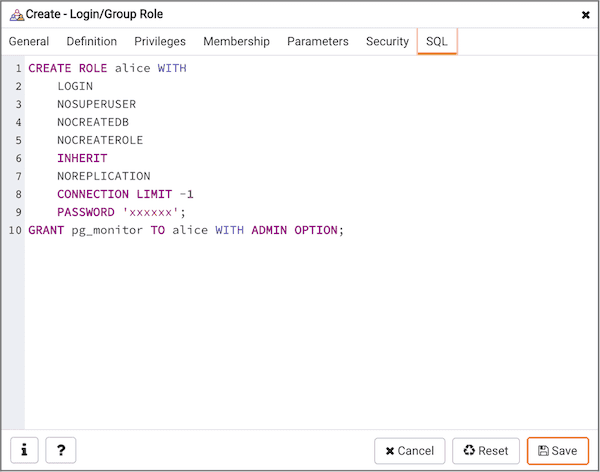Open the Security tab
This screenshot has width=600, height=472.
387,42
